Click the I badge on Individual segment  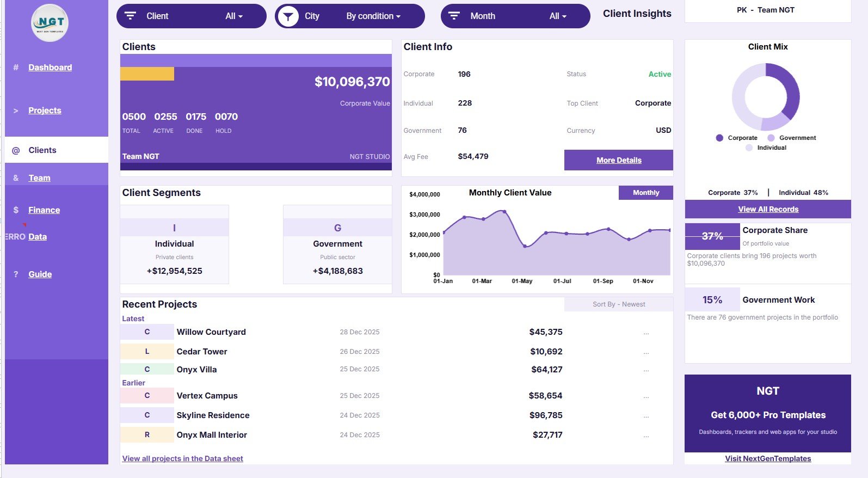(x=174, y=228)
